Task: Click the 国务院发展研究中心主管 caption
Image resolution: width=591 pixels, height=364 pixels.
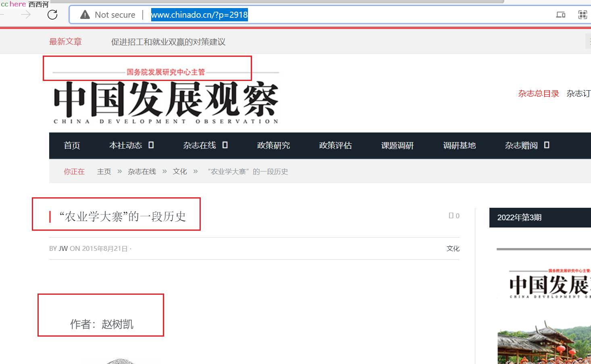Action: (166, 72)
